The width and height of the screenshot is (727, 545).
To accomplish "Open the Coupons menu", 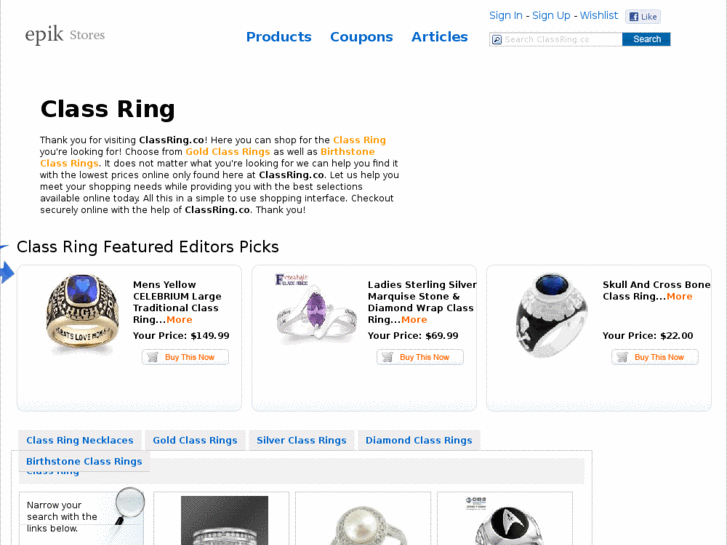I will [x=361, y=37].
